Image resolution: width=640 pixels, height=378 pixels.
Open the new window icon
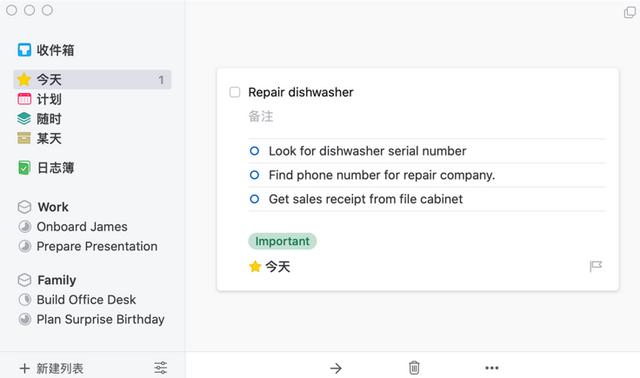pyautogui.click(x=630, y=12)
